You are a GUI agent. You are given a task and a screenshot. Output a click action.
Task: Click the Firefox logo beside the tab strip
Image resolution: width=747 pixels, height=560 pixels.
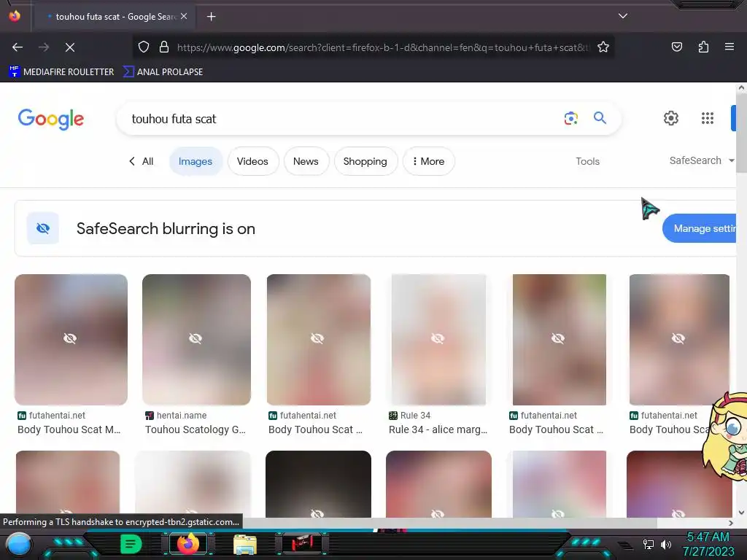15,16
